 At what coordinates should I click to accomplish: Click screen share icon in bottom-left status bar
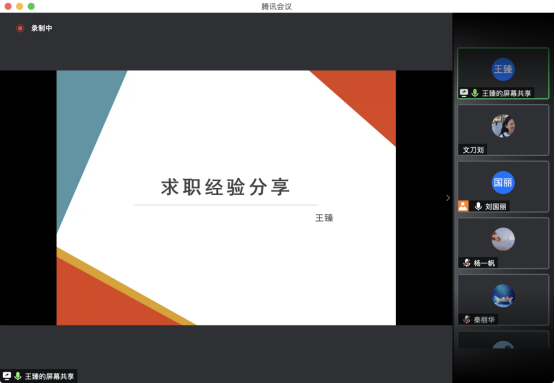(x=7, y=376)
